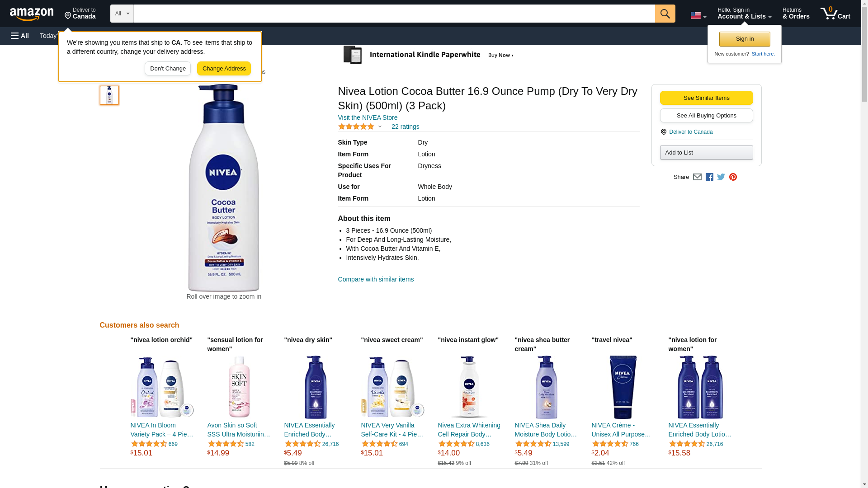Open the search category All dropdown
868x488 pixels.
pyautogui.click(x=122, y=14)
